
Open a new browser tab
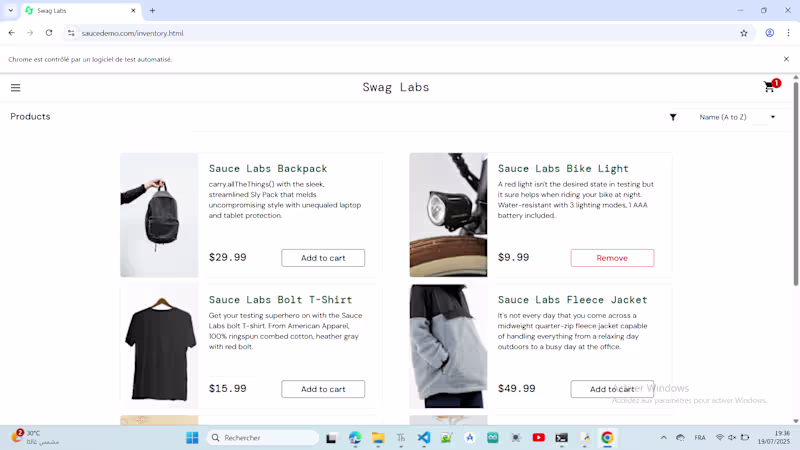point(152,10)
